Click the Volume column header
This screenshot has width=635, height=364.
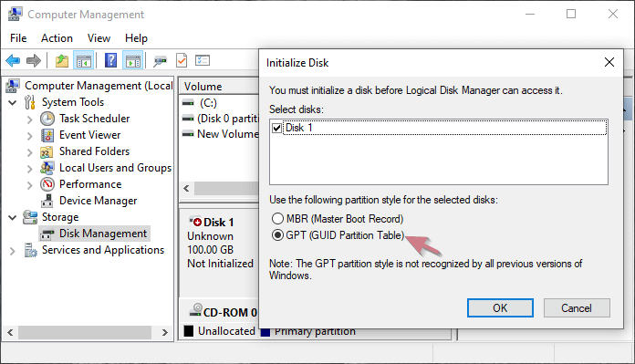(220, 87)
